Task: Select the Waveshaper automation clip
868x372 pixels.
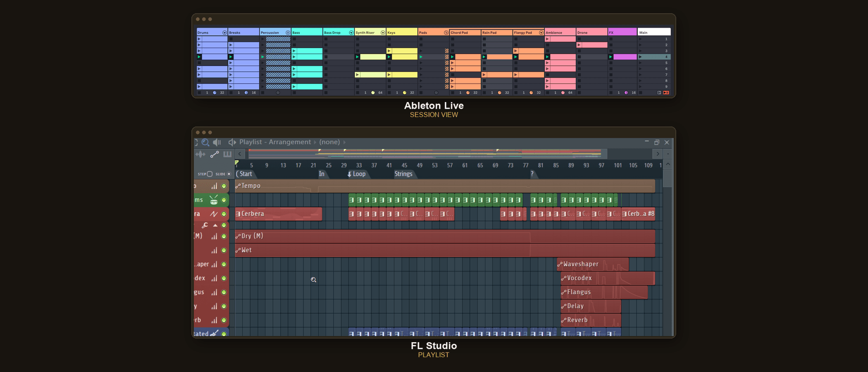Action: pos(593,264)
